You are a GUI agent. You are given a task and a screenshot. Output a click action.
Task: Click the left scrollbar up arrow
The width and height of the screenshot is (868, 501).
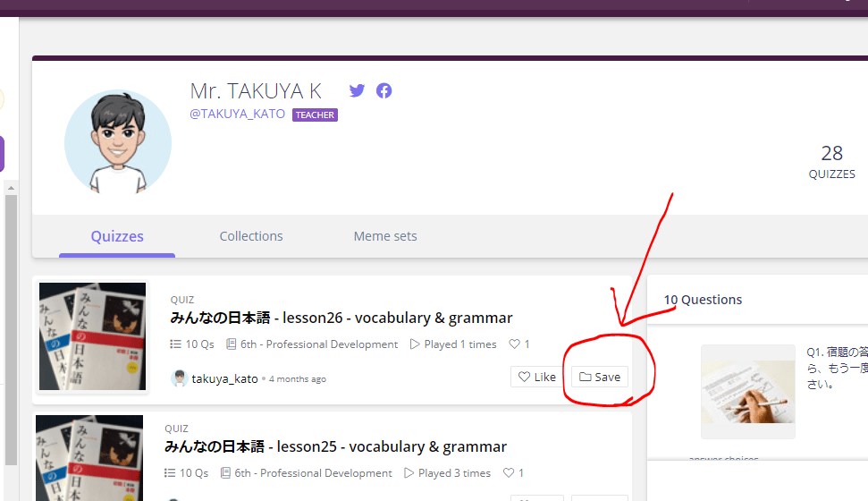pyautogui.click(x=11, y=188)
